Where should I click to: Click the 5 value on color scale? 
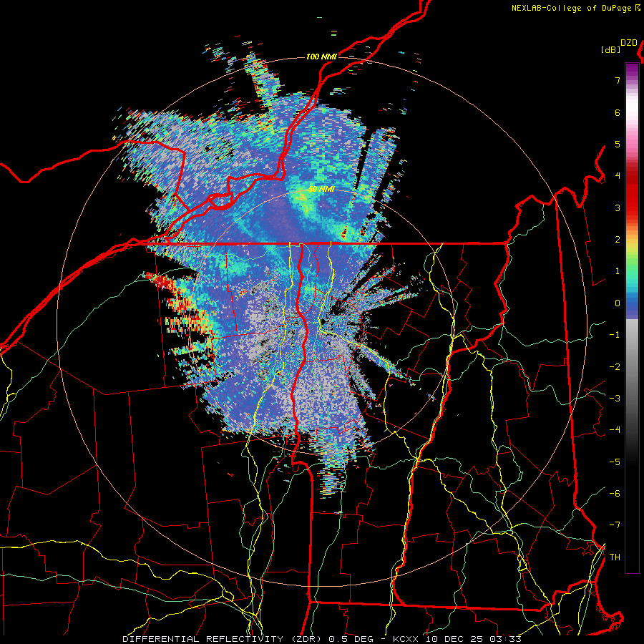[x=618, y=144]
